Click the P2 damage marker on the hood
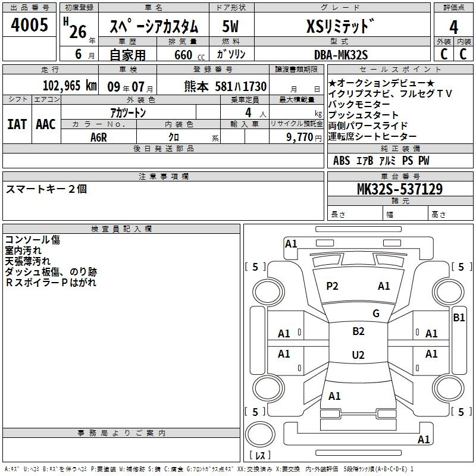 pos(332,286)
